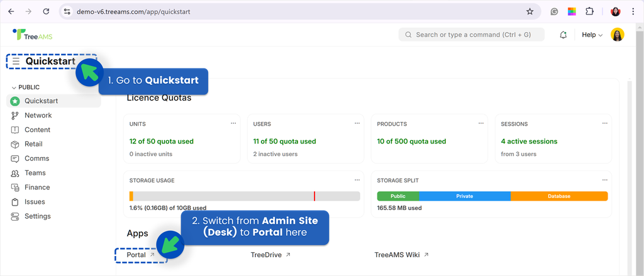
Task: Click the Issues clipboard icon in sidebar
Action: [x=15, y=202]
